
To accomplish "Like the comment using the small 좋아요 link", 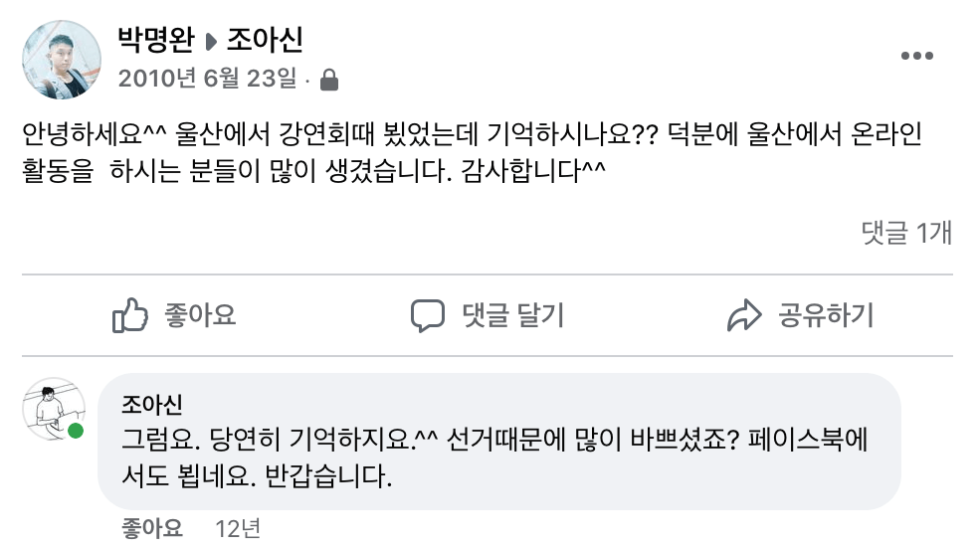I will pyautogui.click(x=152, y=528).
